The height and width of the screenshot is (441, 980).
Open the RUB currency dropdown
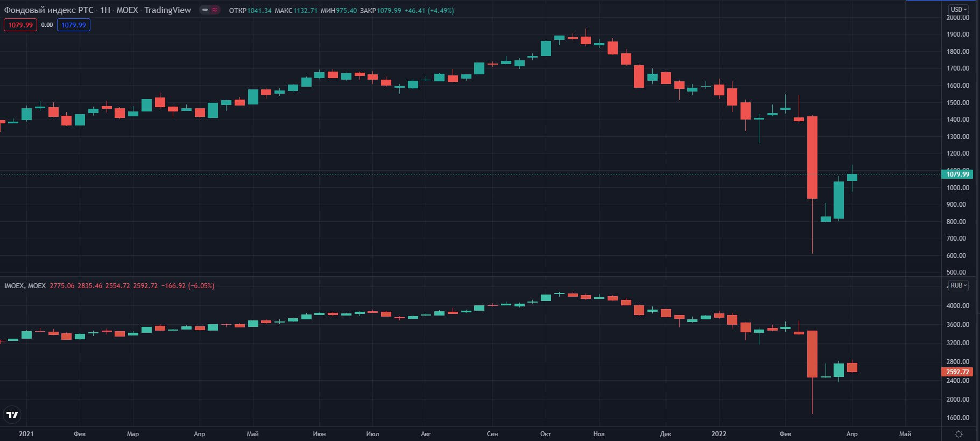pyautogui.click(x=958, y=285)
